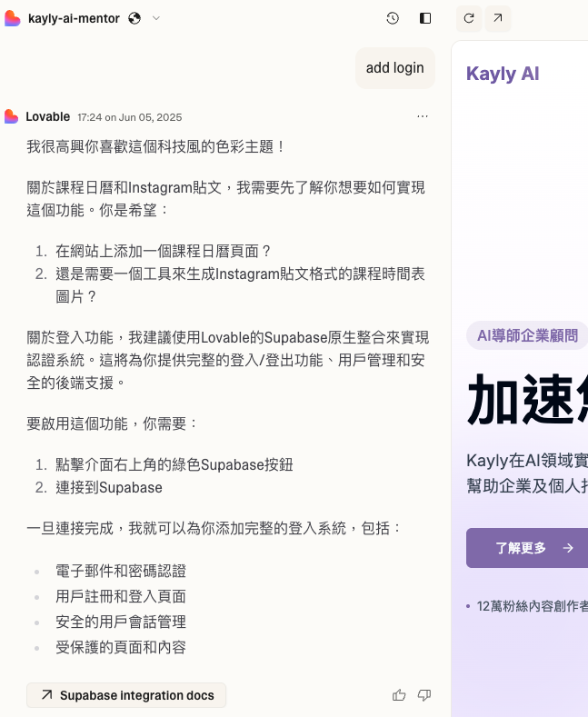588x717 pixels.
Task: Click the thumbs up feedback icon
Action: pyautogui.click(x=399, y=695)
